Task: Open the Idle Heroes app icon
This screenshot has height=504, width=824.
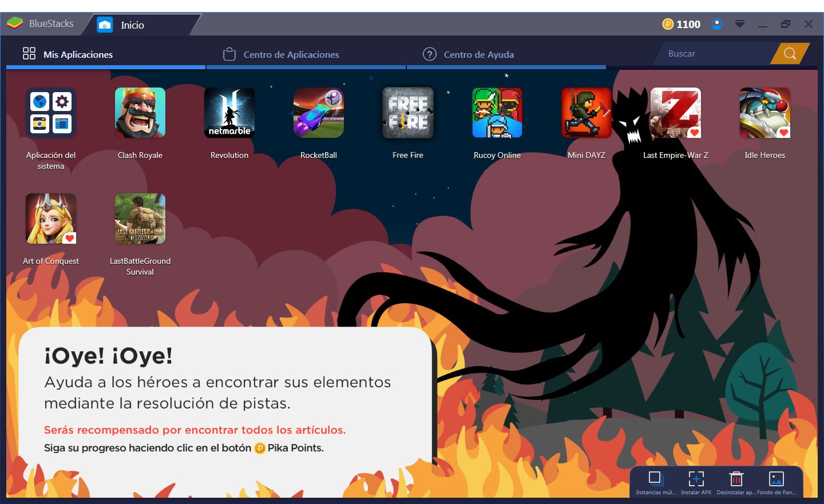Action: tap(765, 113)
